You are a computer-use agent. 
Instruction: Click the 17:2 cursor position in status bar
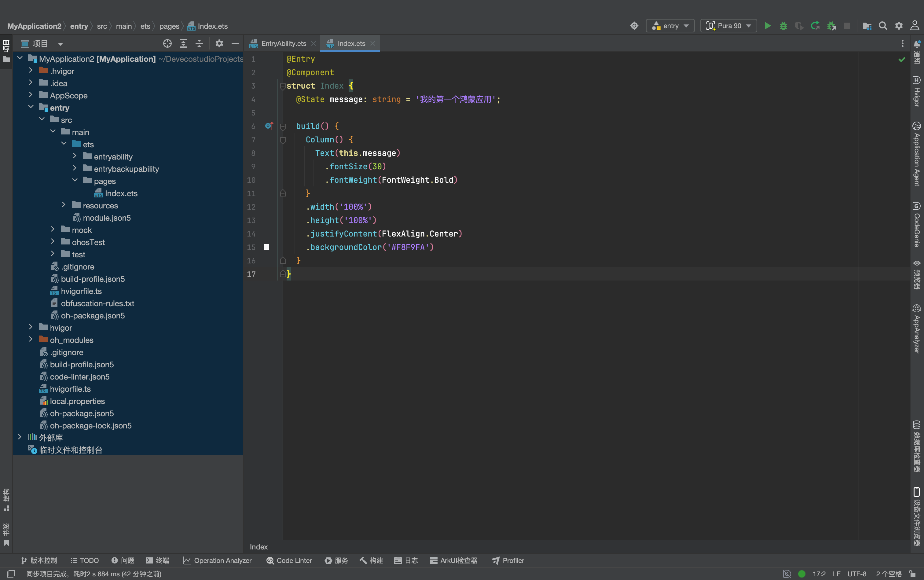819,574
